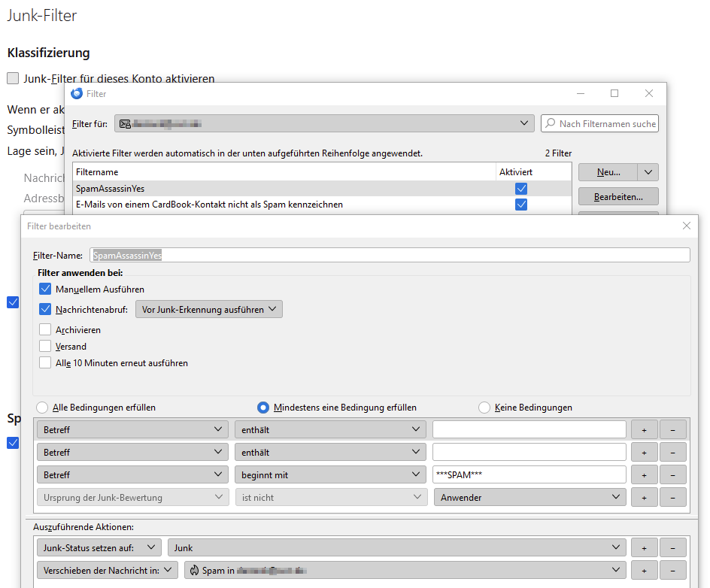710x588 pixels.
Task: Open Vor Junk-Erkennung ausführen dropdown
Action: coord(208,309)
